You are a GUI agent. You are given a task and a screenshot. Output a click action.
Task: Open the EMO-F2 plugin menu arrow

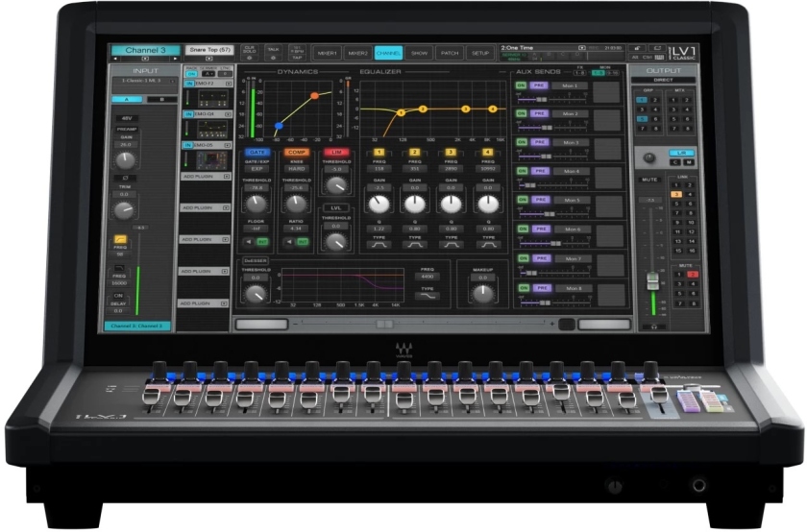pyautogui.click(x=229, y=84)
